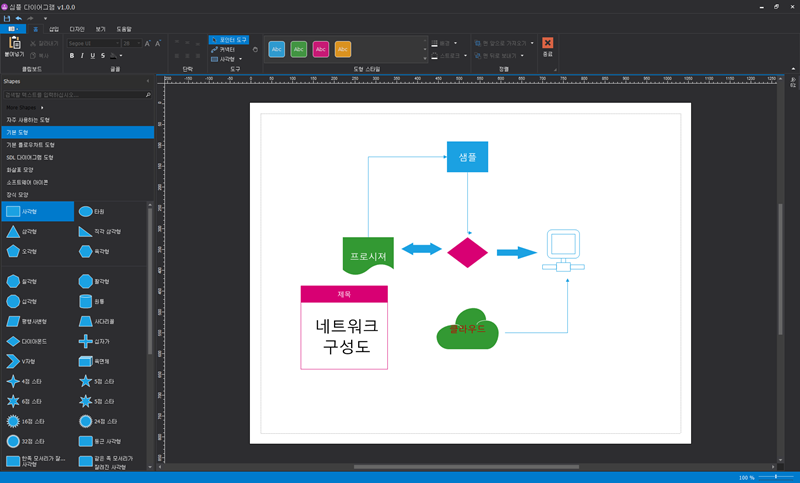Open the background fill dropdown
Viewport: 800px width, 483px height.
coord(456,43)
